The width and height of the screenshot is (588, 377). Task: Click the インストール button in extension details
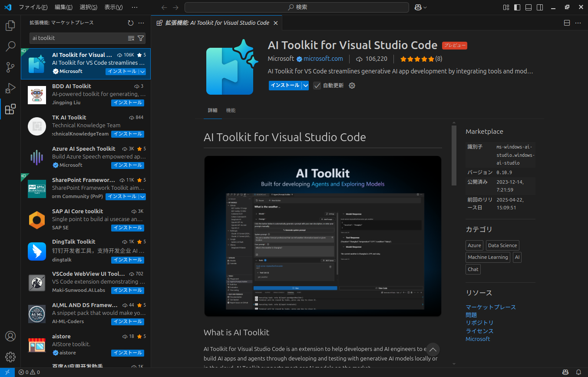(285, 86)
